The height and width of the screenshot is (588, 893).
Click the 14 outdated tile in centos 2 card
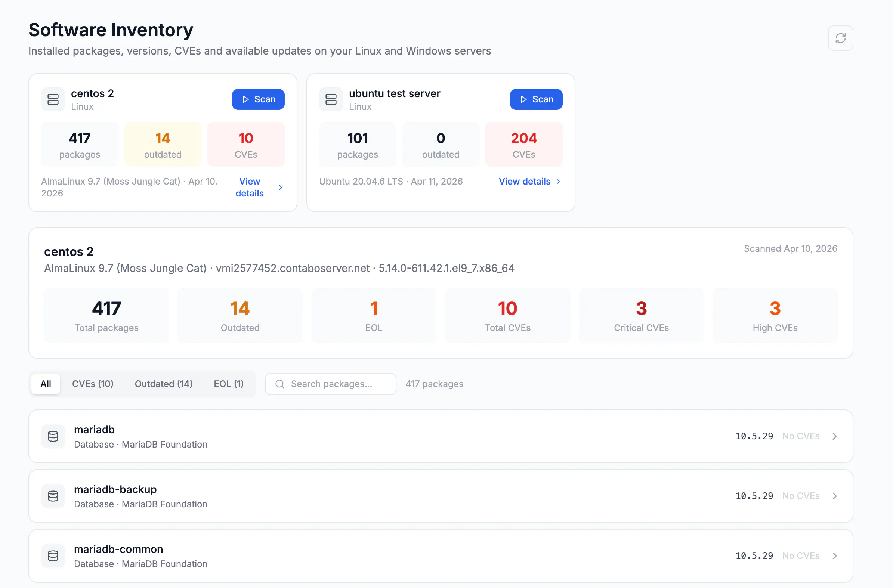[x=163, y=144]
